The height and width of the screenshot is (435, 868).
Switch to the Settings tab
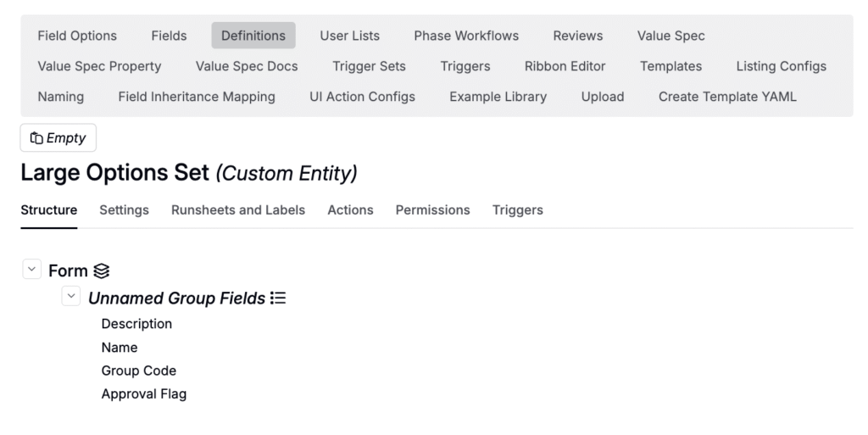[x=124, y=210]
